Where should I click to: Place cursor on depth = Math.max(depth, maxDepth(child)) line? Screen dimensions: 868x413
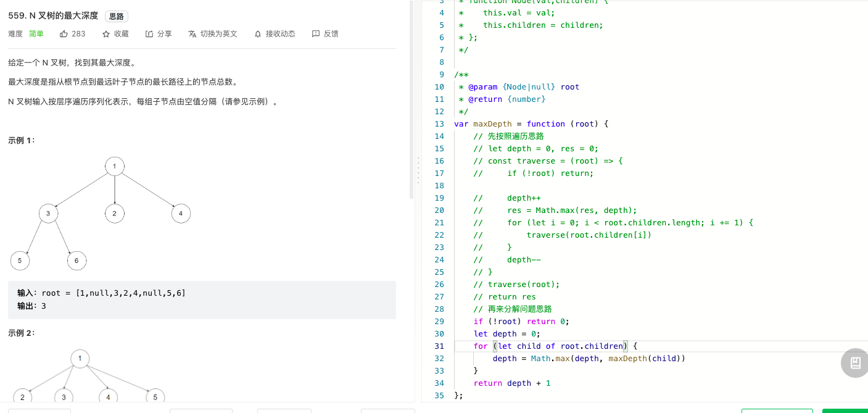(589, 358)
